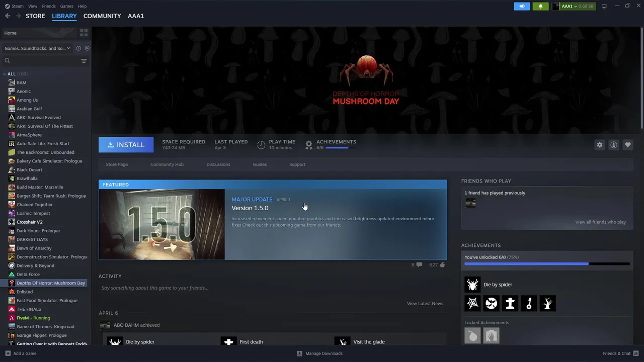Click the friend avatar in Friends Who Play
644x362 pixels.
pyautogui.click(x=470, y=203)
